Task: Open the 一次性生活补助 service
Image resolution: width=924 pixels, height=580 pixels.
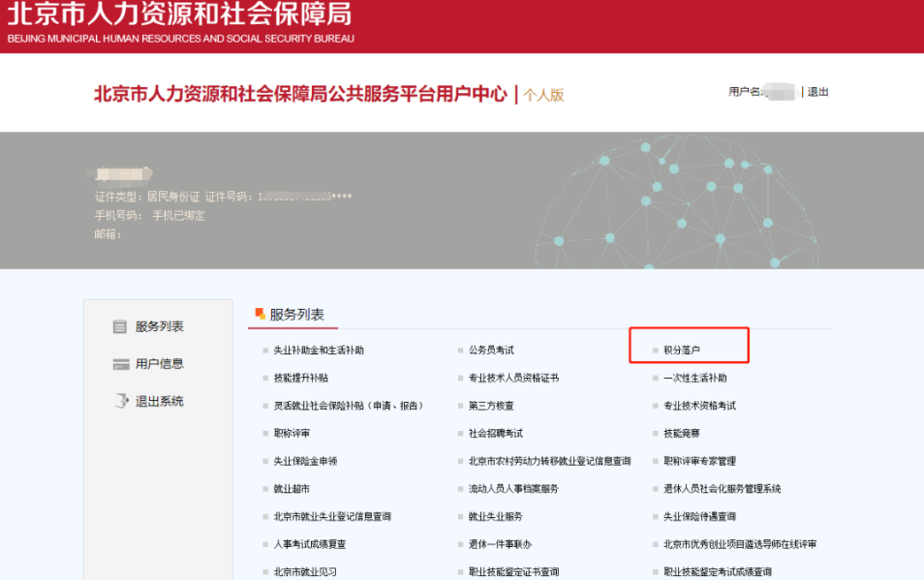Action: coord(695,378)
